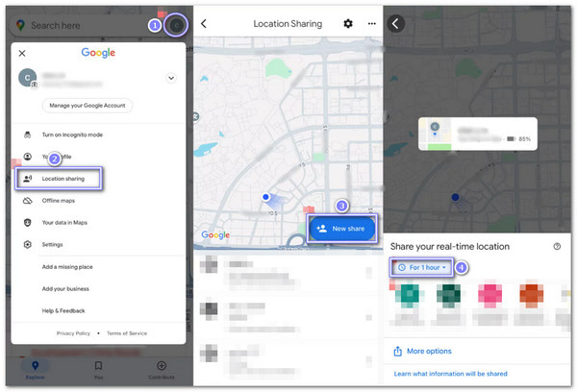The image size is (577, 392).
Task: Open Settings in account menu
Action: (x=52, y=245)
